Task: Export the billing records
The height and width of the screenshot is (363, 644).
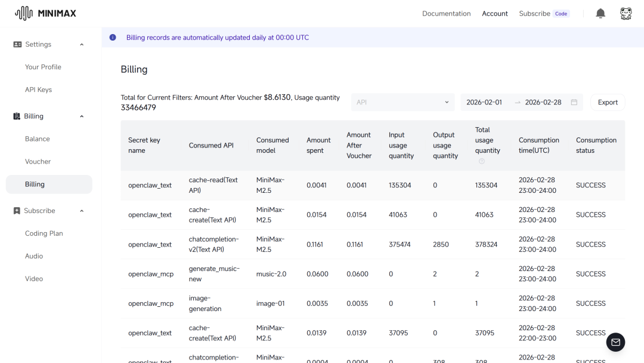Action: 607,102
